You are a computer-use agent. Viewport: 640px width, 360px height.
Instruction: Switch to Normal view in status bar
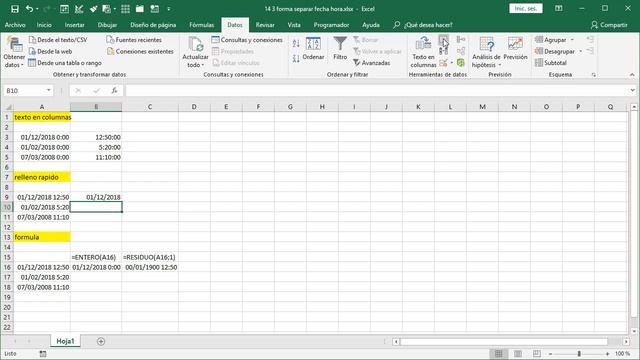(498, 353)
